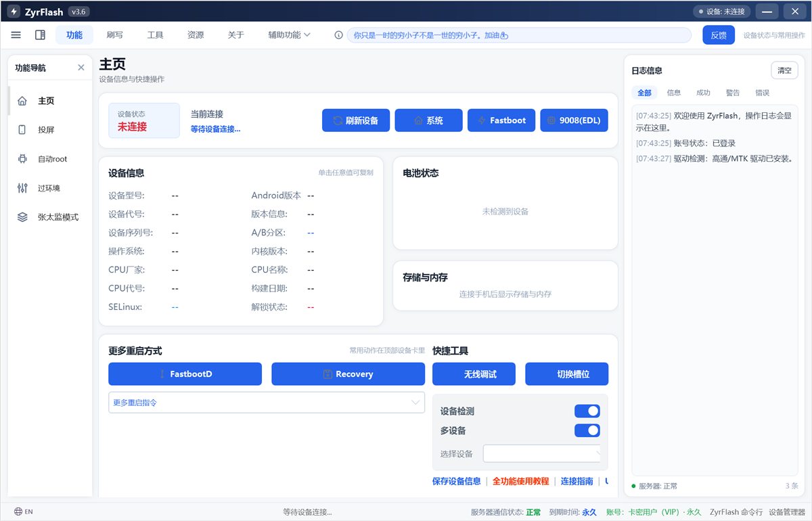This screenshot has width=812, height=521.
Task: Select the 成功 log filter tab
Action: pos(704,93)
